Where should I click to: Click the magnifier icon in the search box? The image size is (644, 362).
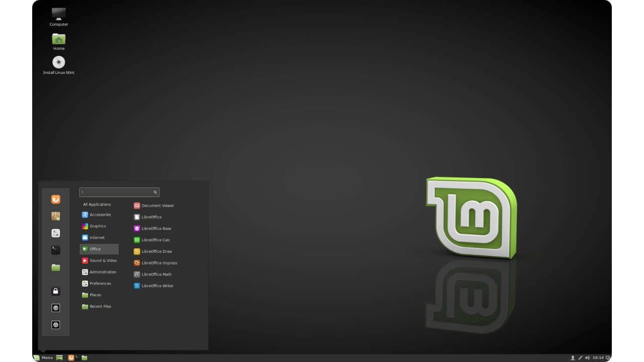click(155, 192)
